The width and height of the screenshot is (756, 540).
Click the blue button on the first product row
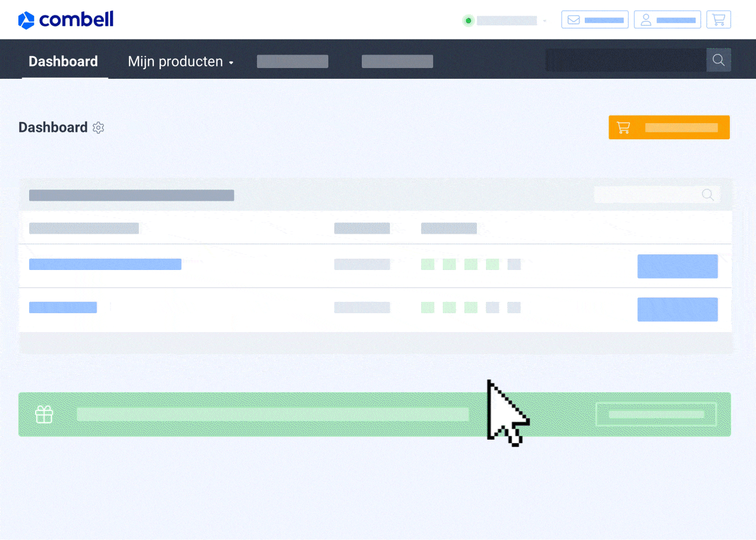point(677,266)
